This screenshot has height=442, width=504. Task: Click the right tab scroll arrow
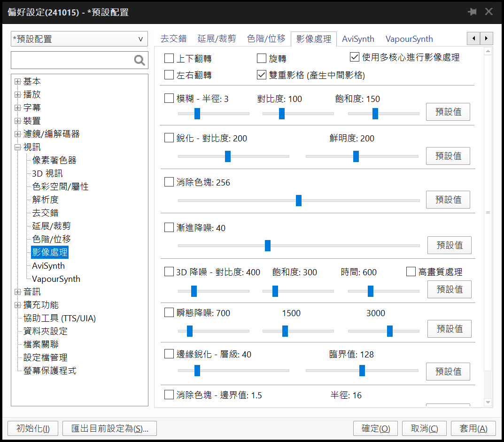click(x=486, y=38)
